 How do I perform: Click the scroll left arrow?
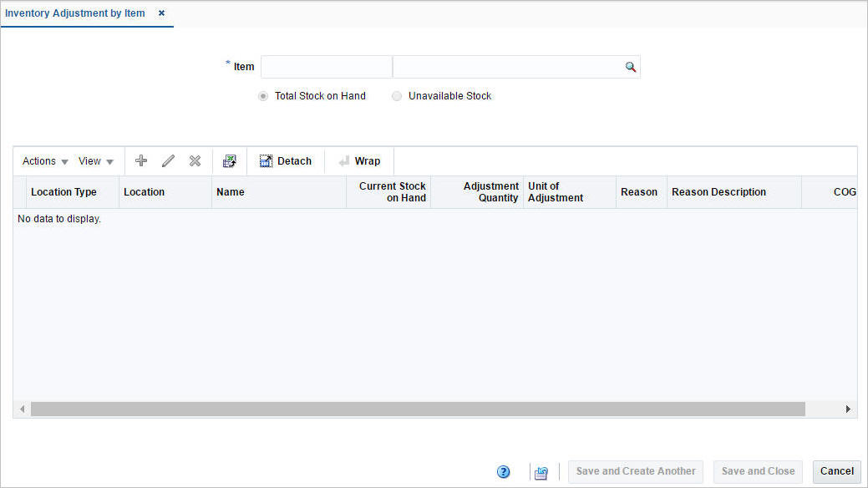pos(23,409)
